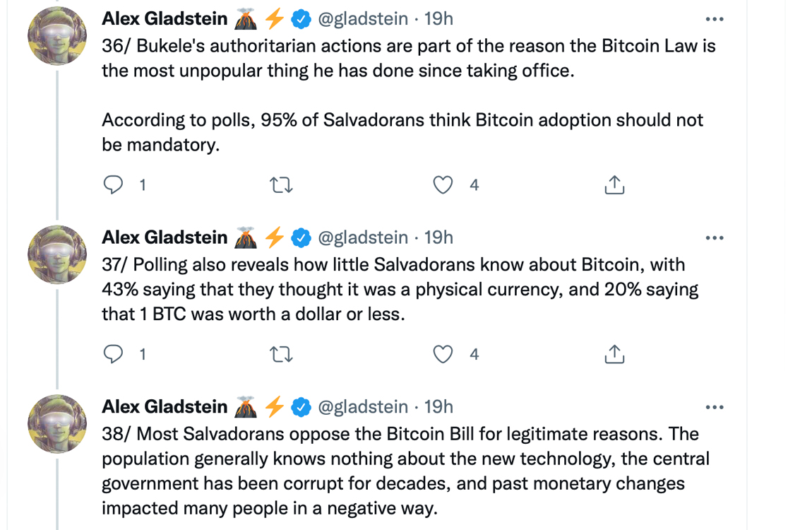This screenshot has width=812, height=530.
Task: Share tweet 36 via share icon
Action: 614,185
